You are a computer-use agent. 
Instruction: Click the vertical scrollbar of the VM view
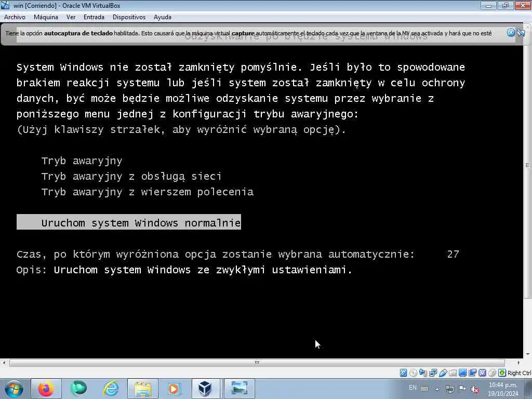527,165
